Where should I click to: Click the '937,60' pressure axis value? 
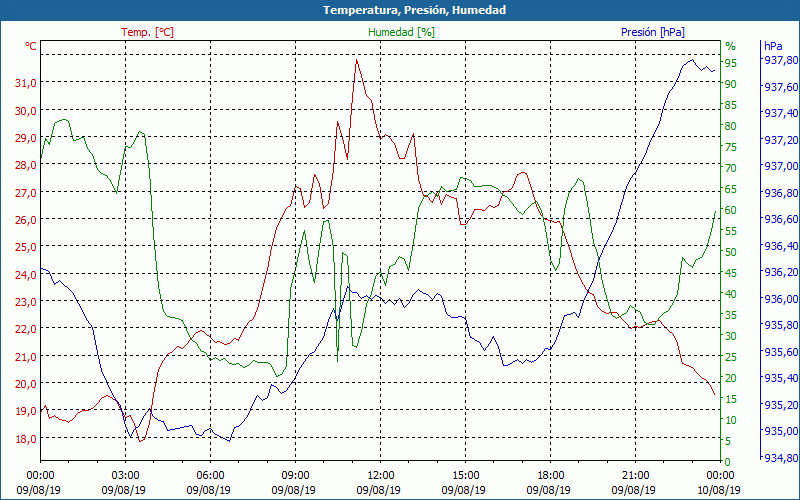(780, 87)
